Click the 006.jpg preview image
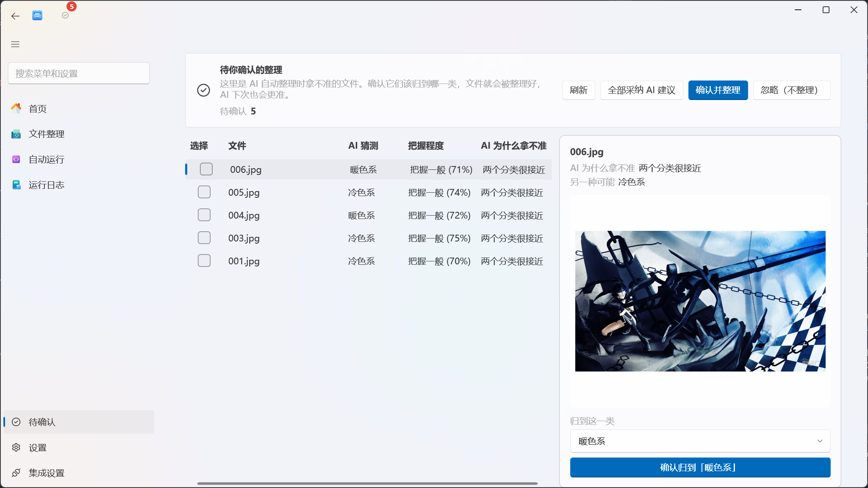 (700, 301)
